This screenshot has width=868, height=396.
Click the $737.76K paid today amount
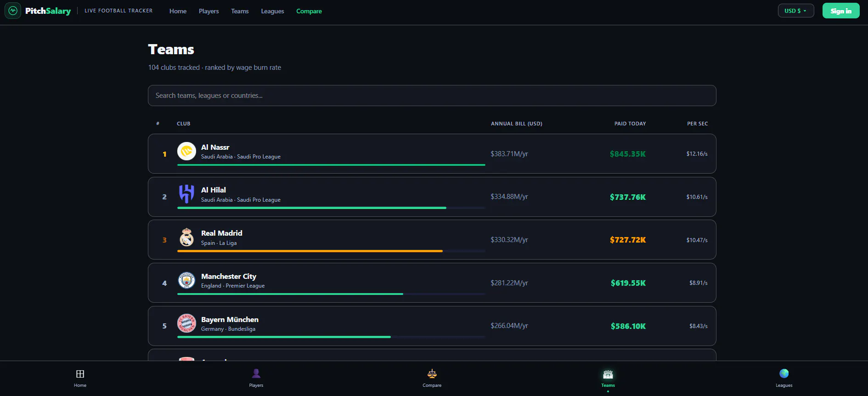tap(628, 197)
